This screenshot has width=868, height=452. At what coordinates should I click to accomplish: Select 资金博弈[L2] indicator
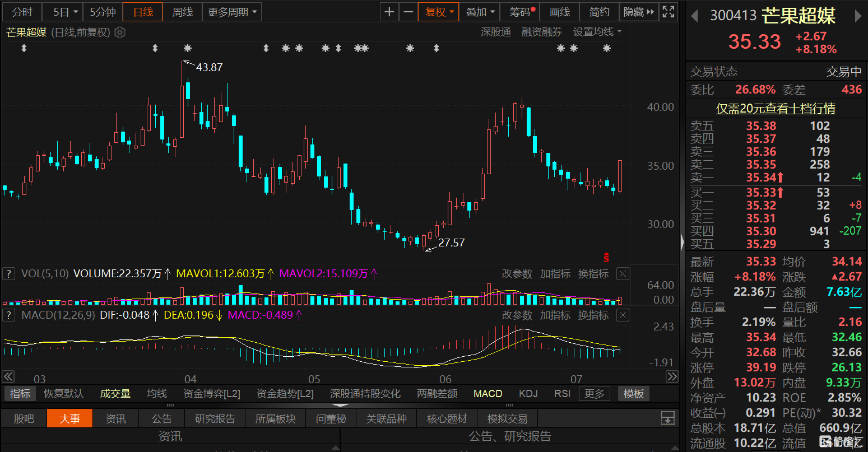[x=212, y=394]
